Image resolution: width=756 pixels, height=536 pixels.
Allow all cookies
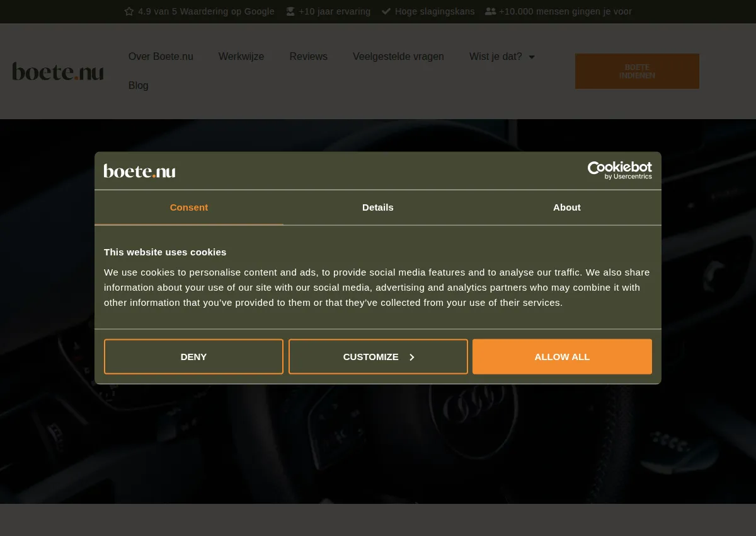click(562, 357)
